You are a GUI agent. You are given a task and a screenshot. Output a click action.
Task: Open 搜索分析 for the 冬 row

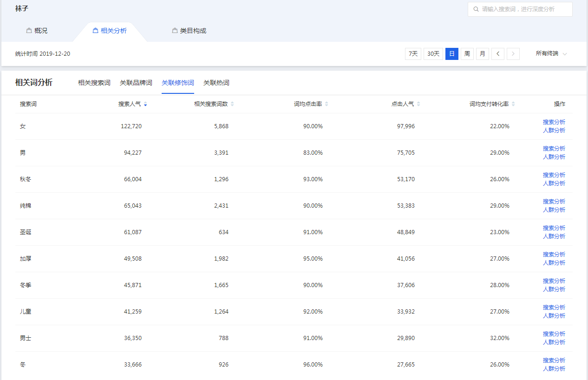554,360
